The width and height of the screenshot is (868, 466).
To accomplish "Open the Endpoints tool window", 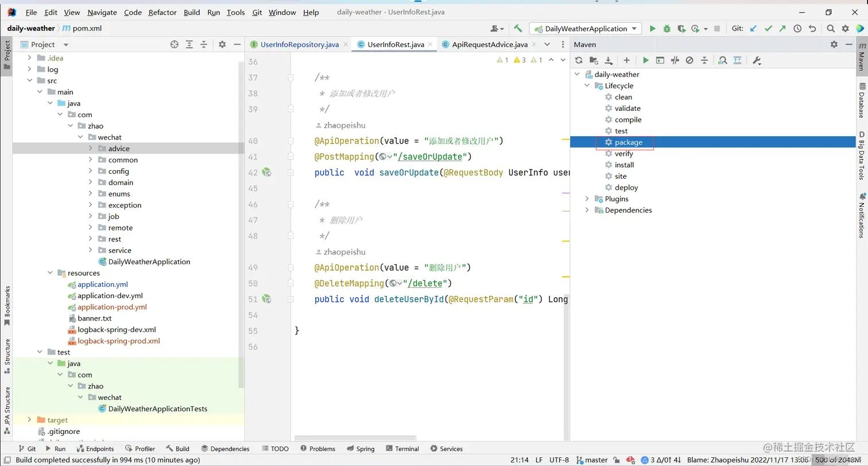I will (94, 449).
